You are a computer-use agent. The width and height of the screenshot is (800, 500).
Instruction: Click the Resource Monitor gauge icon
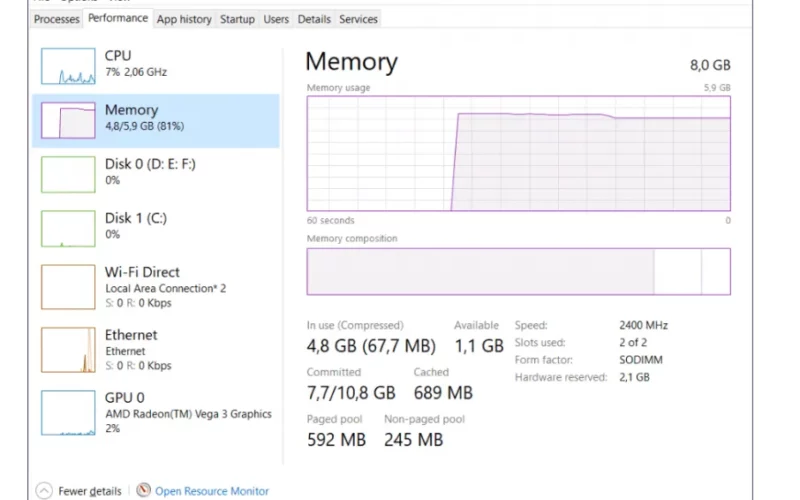[143, 490]
